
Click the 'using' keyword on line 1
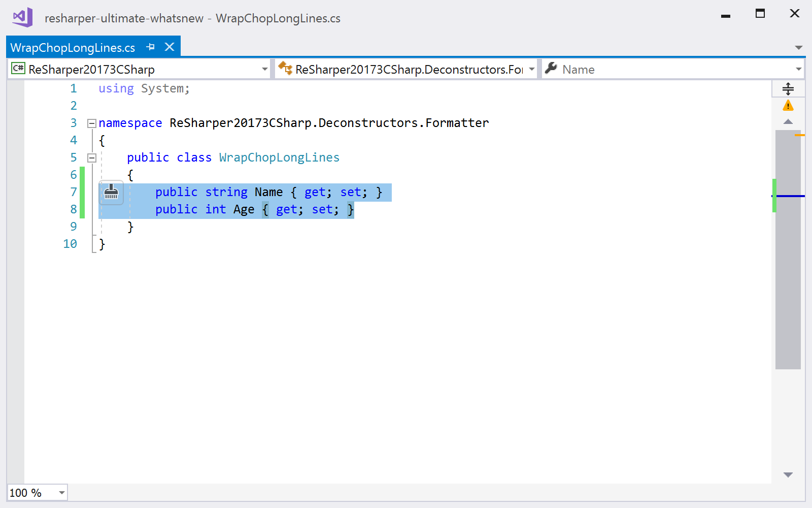point(116,88)
